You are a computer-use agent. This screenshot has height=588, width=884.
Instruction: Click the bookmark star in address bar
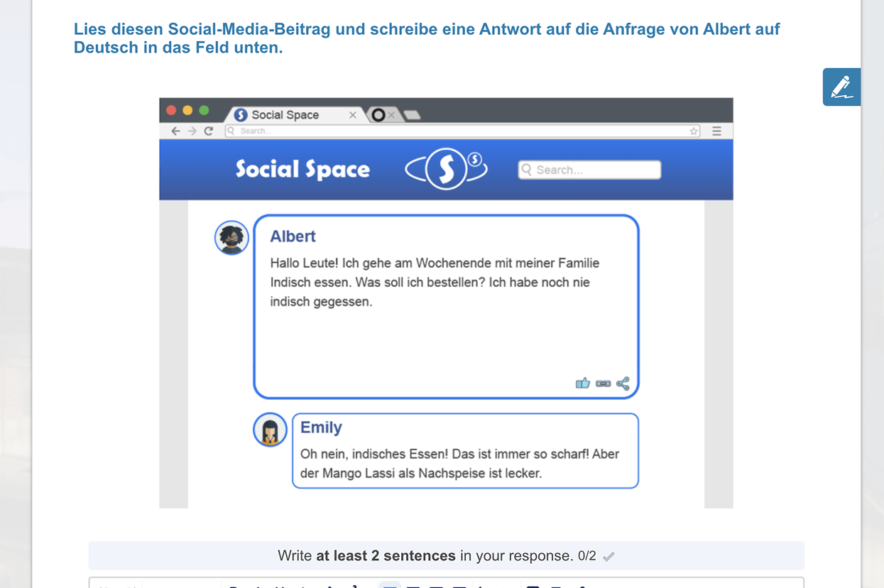(694, 131)
